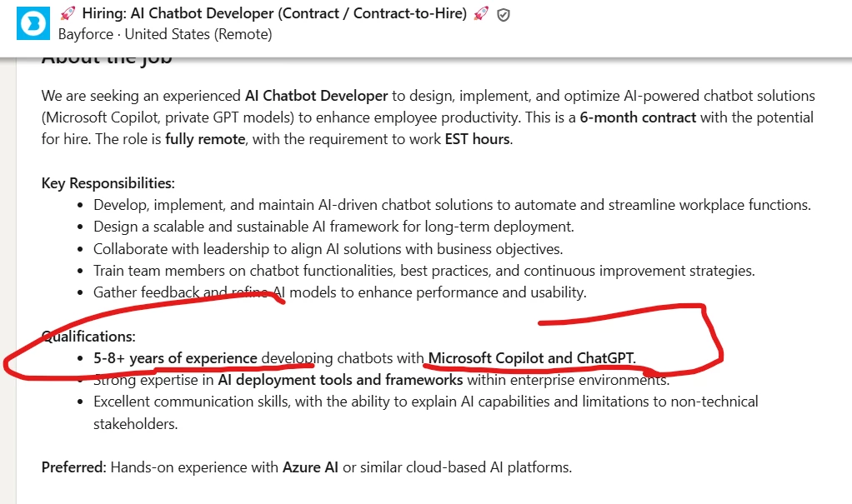Click the 'Design a scalable and sustainable' bullet
The width and height of the screenshot is (852, 504).
(x=333, y=227)
